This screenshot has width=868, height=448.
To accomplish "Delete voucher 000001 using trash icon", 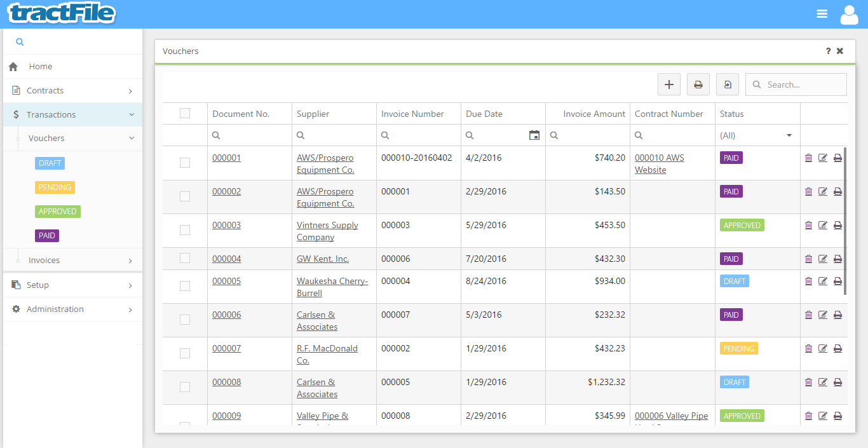I will (808, 158).
